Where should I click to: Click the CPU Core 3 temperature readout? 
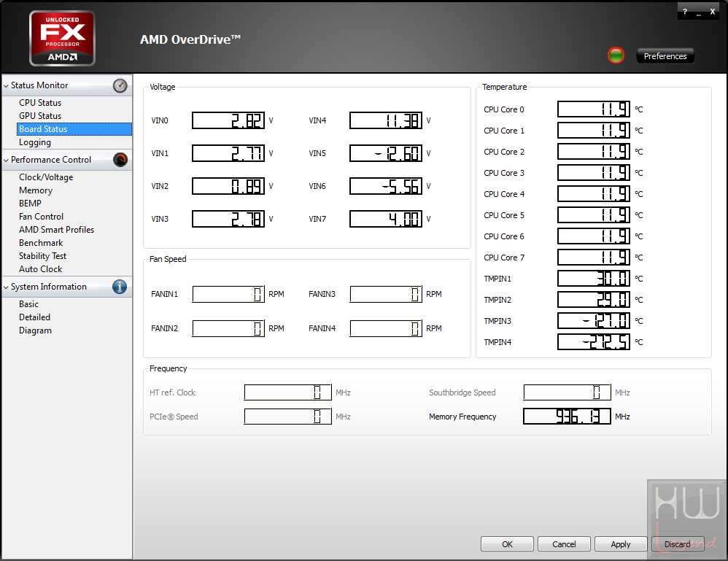[594, 173]
